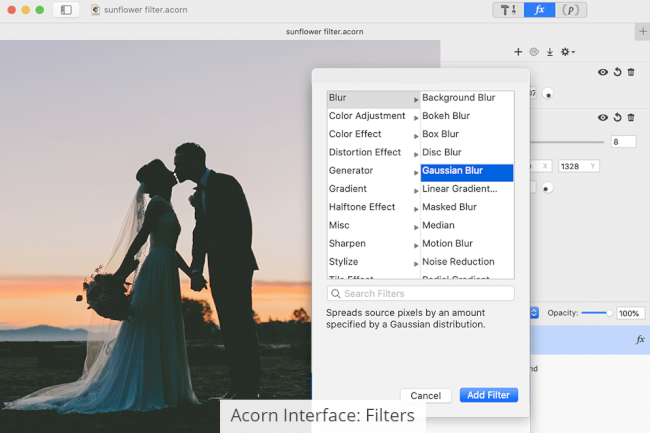
Task: Open the gear settings dropdown
Action: [568, 52]
